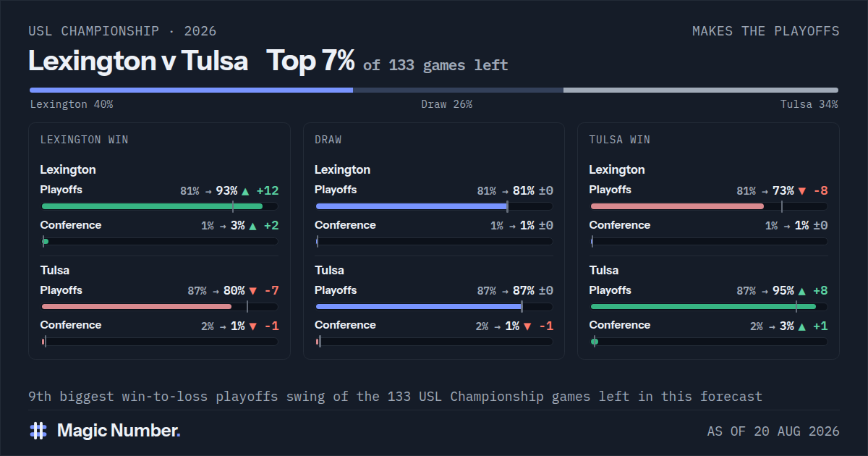Click blue Tulsa playoffs bar in Draw card
The width and height of the screenshot is (868, 456).
[419, 307]
